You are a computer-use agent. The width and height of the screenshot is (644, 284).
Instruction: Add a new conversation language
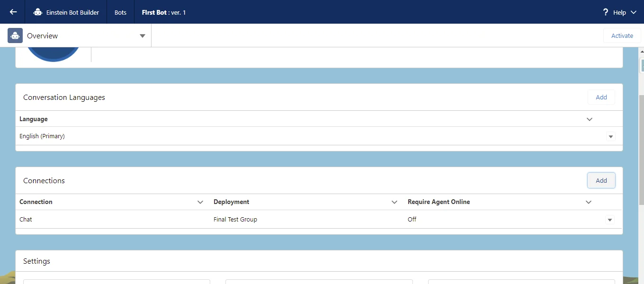click(601, 97)
